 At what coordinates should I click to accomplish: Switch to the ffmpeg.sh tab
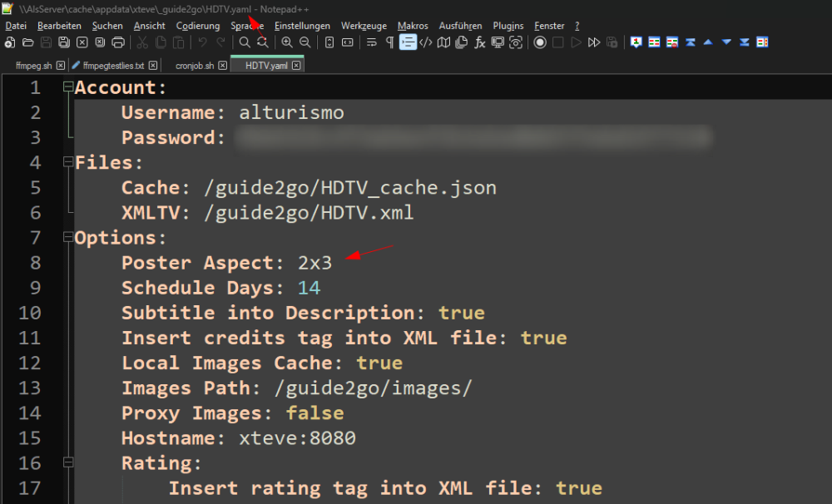pyautogui.click(x=34, y=65)
